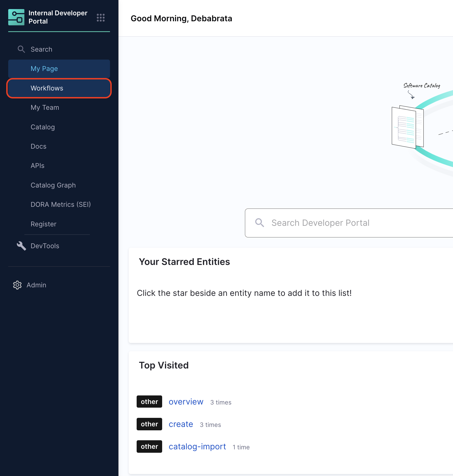Viewport: 453px width, 476px height.
Task: Click the Admin gear icon
Action: [17, 285]
